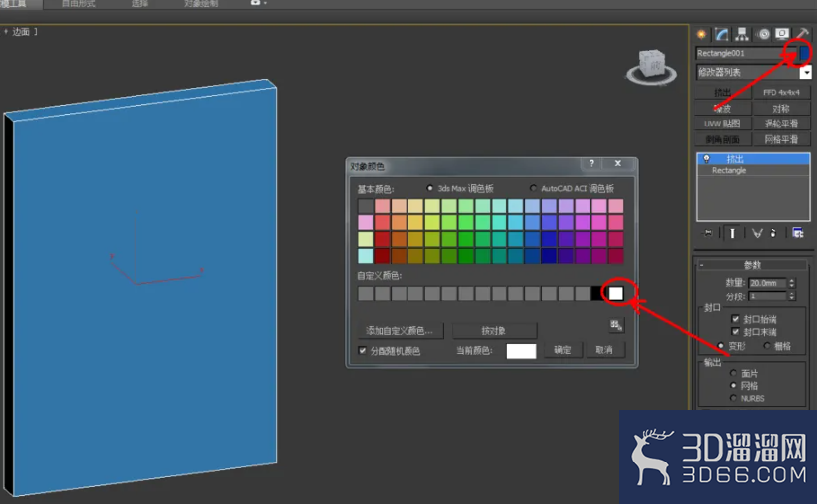
Task: Toggle Show End Result icon
Action: (732, 233)
